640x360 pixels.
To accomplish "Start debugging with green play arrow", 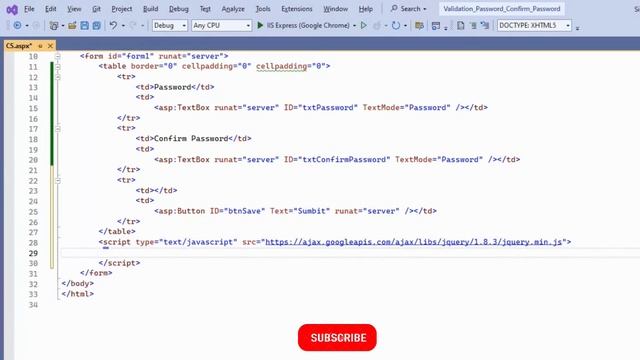I will pyautogui.click(x=260, y=25).
